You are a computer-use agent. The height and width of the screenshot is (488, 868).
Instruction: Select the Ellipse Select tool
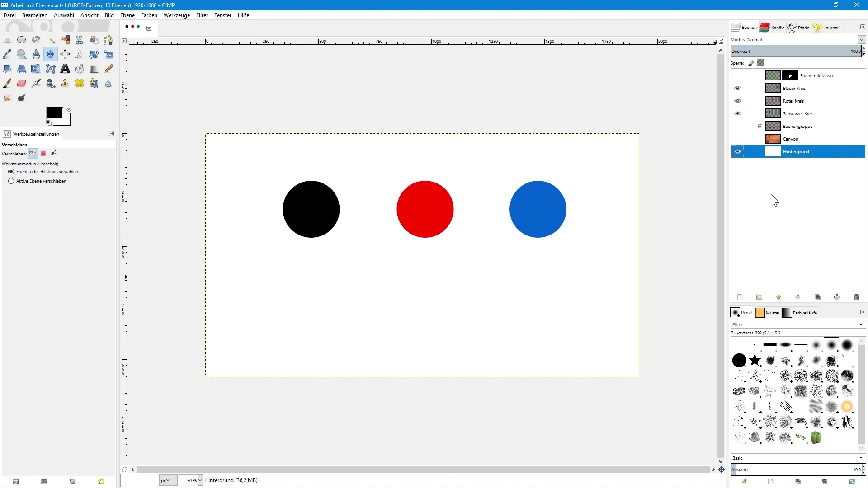click(x=22, y=40)
